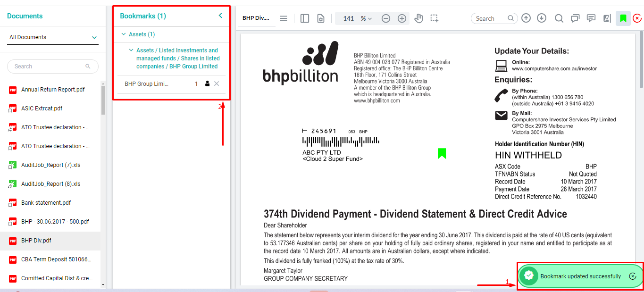Open CBA Term Deposit document
The image size is (644, 292).
pyautogui.click(x=56, y=259)
